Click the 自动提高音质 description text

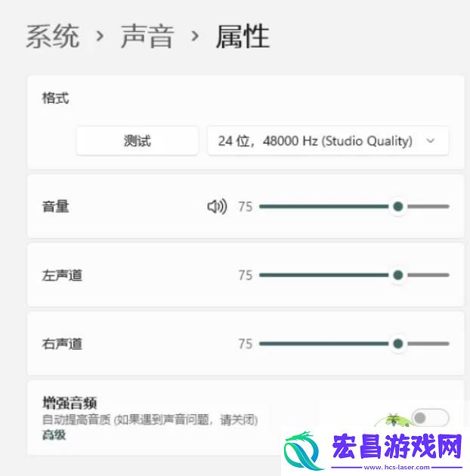click(x=150, y=420)
